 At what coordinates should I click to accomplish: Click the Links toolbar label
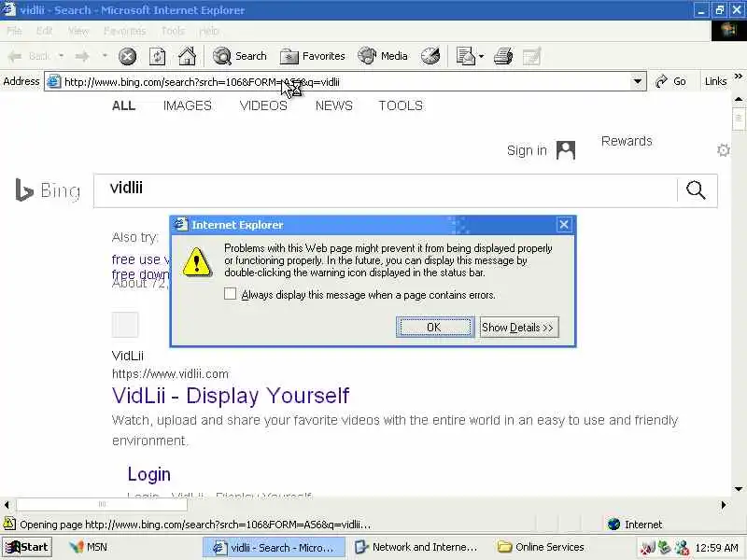(715, 81)
